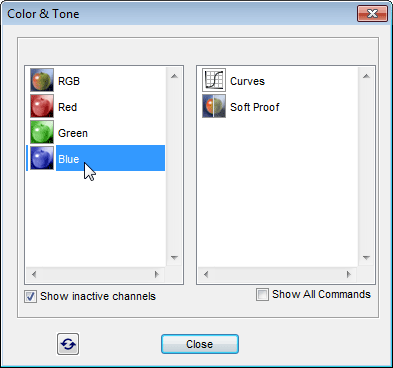The width and height of the screenshot is (393, 368).
Task: Click the Soft Proof split-apple icon
Action: click(x=214, y=106)
